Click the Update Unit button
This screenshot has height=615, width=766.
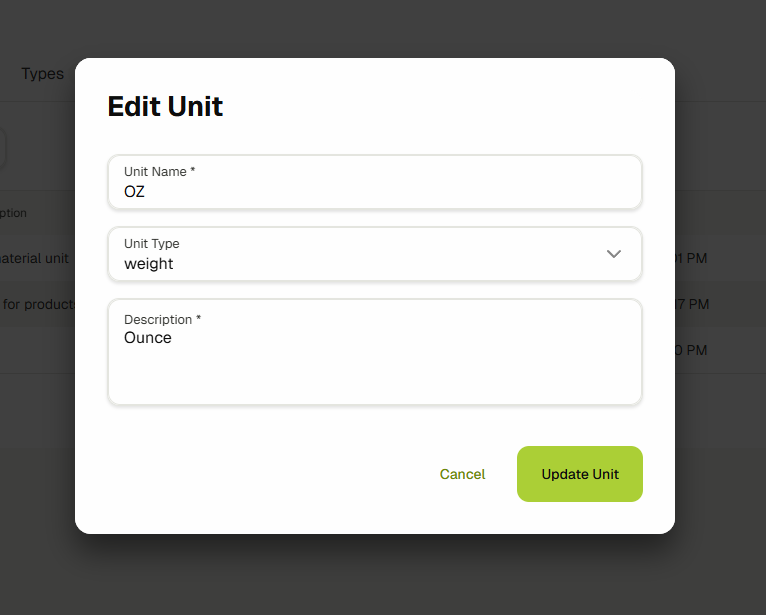point(579,474)
